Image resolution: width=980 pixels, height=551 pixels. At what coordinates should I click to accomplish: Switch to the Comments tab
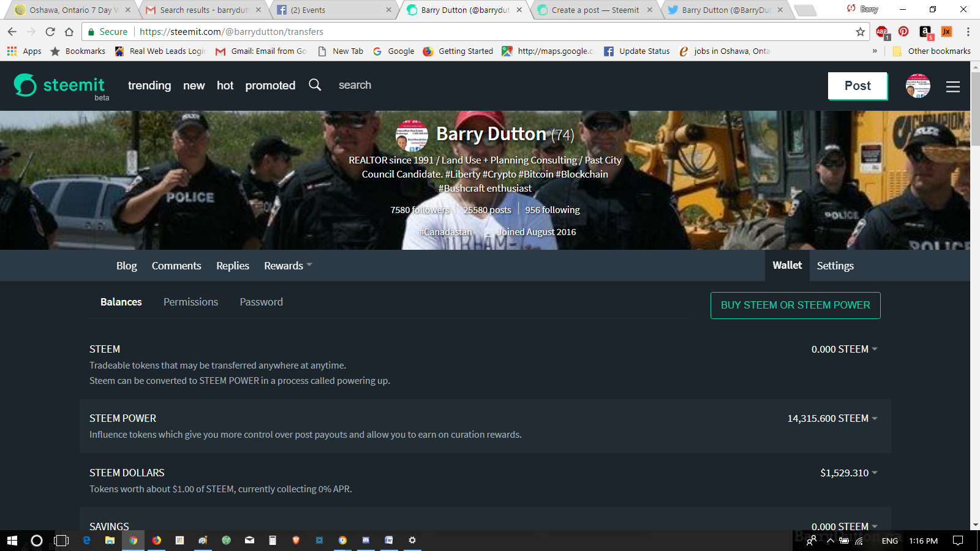pos(176,266)
